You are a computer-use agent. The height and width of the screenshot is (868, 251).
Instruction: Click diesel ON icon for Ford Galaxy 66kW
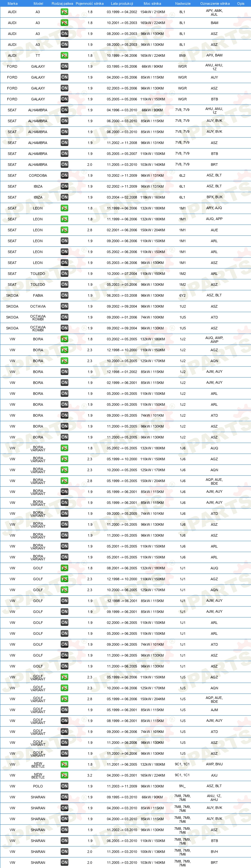(x=65, y=66)
